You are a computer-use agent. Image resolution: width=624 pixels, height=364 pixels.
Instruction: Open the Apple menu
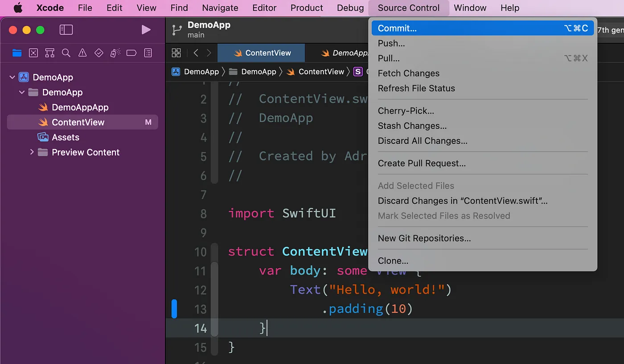click(18, 8)
